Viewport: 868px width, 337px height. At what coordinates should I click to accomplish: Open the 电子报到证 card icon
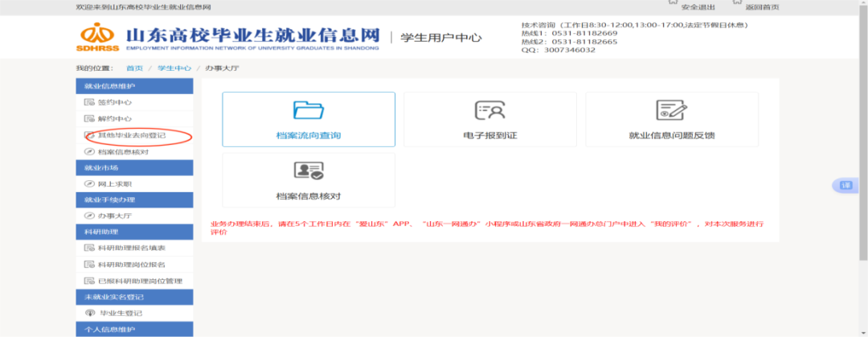[x=489, y=110]
